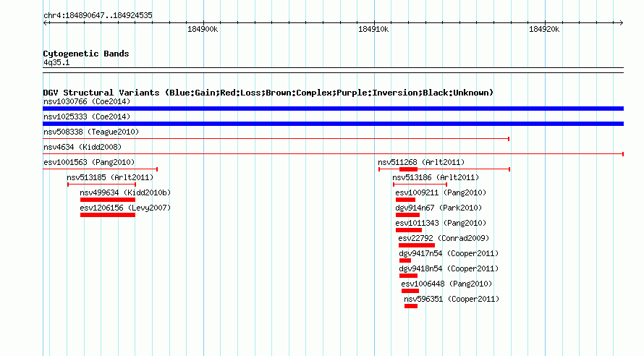
Task: Select the red bar under esv22792
Action: 417,245
